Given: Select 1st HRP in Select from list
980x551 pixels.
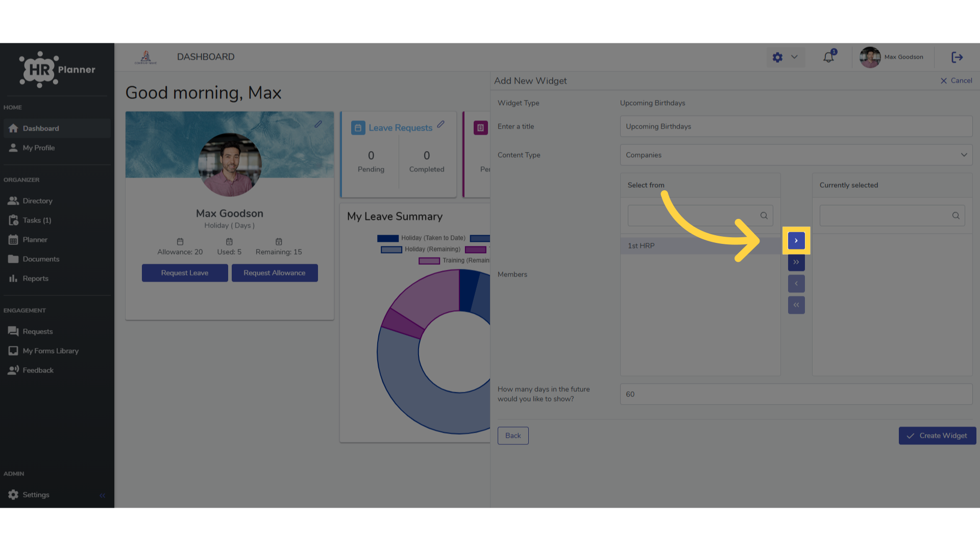Looking at the screenshot, I should pos(700,246).
